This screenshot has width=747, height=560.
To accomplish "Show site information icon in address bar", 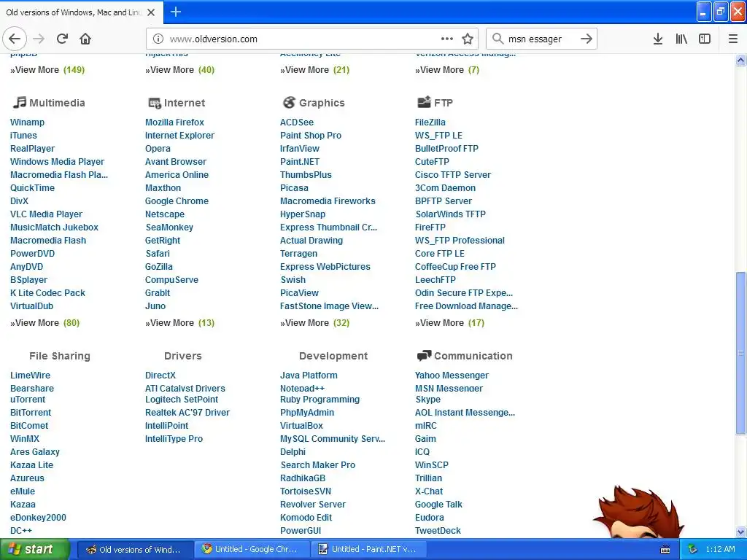I will coord(158,39).
